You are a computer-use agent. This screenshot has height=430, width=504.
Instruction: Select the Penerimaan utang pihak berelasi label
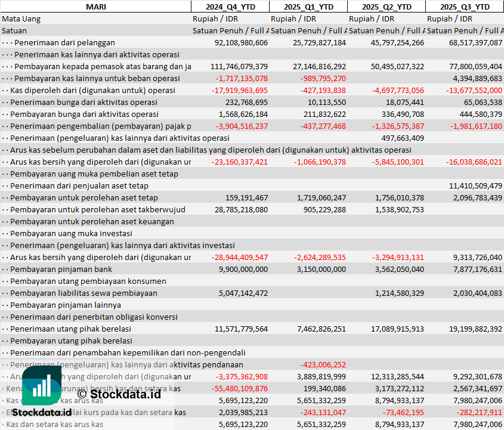(70, 329)
